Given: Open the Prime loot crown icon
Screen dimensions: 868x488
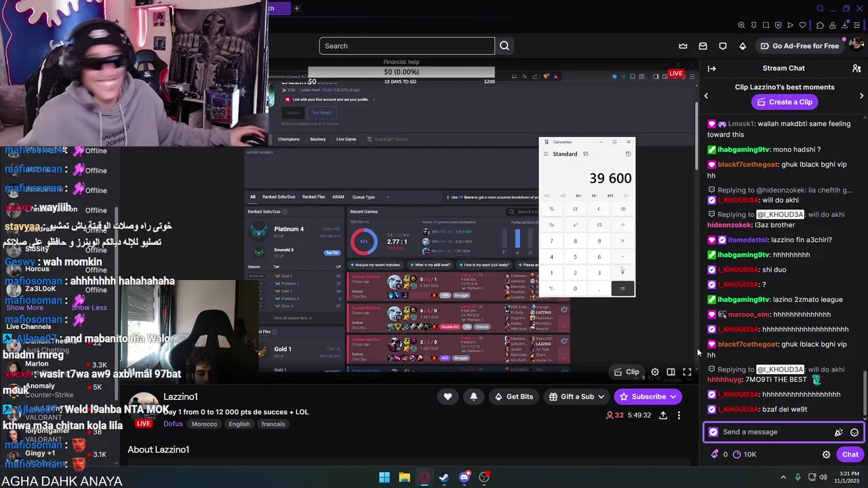Looking at the screenshot, I should click(683, 46).
